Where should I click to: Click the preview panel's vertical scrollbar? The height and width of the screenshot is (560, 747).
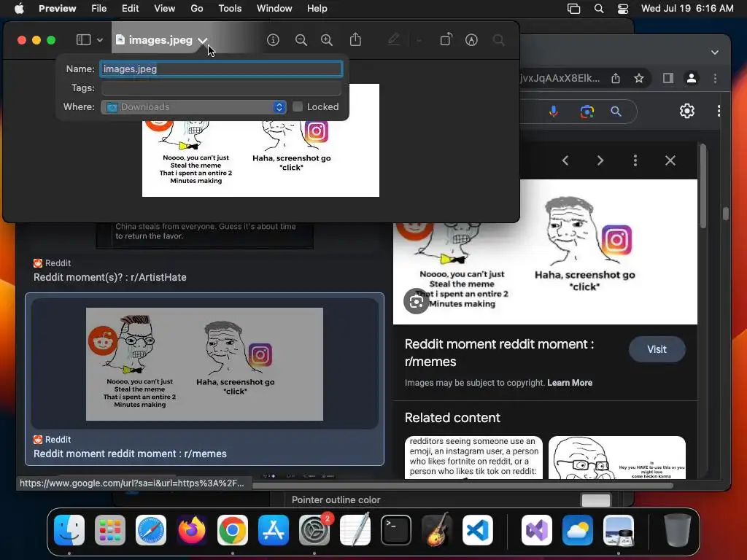pos(704,187)
